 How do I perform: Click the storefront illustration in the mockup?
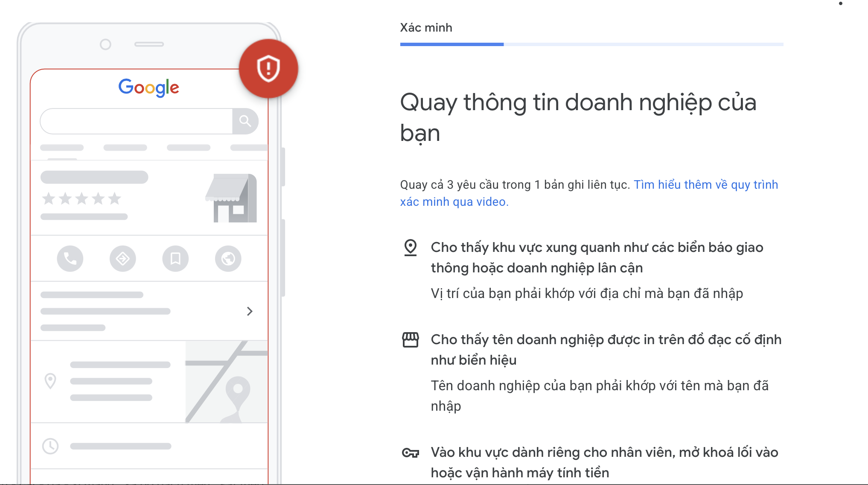point(231,198)
